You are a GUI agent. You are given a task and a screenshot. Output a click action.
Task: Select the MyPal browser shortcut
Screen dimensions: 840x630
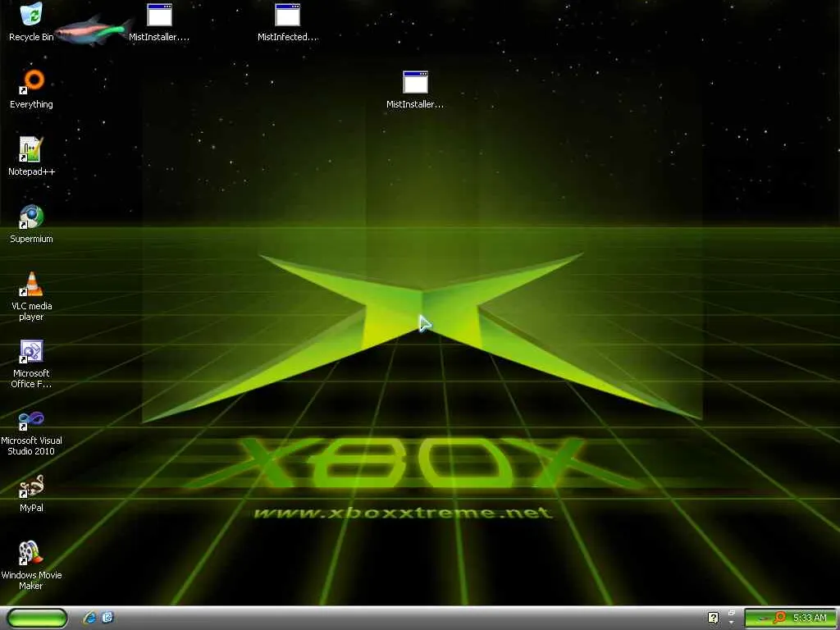(31, 493)
